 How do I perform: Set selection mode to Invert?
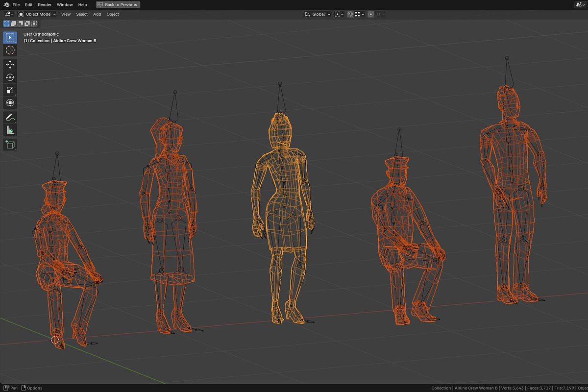click(26, 24)
